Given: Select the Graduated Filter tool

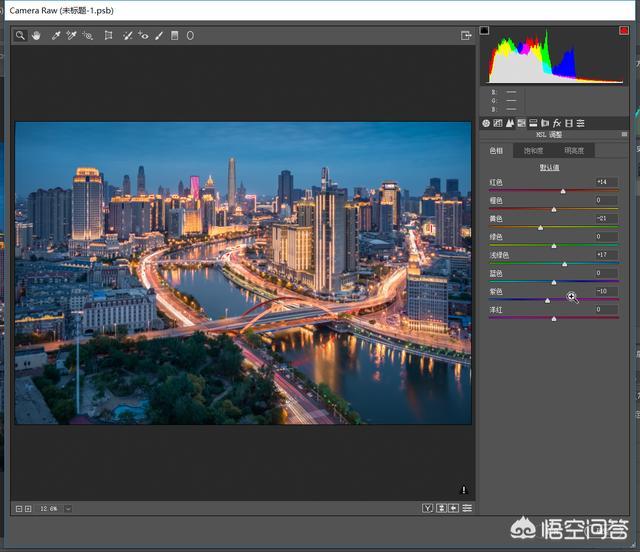Looking at the screenshot, I should click(x=174, y=35).
